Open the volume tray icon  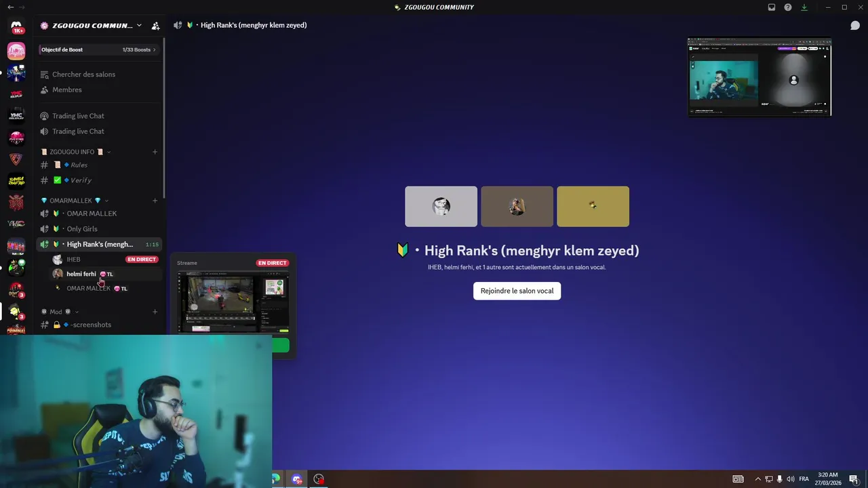[x=790, y=479]
